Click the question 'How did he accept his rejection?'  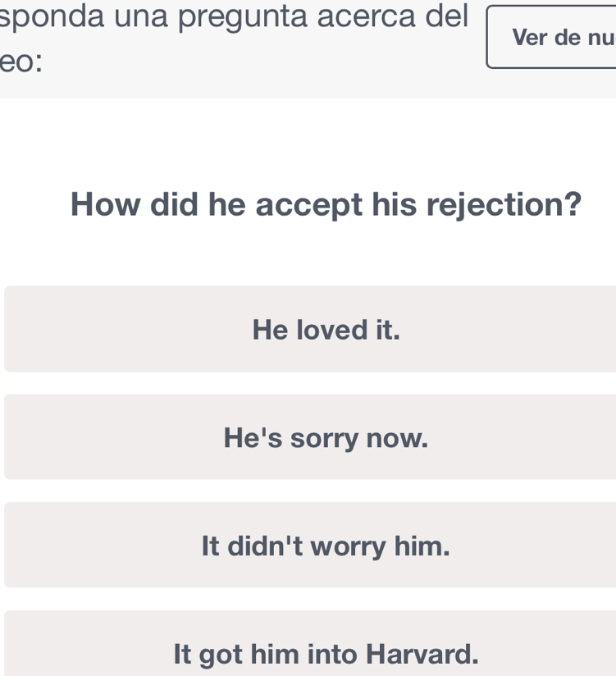click(x=326, y=203)
